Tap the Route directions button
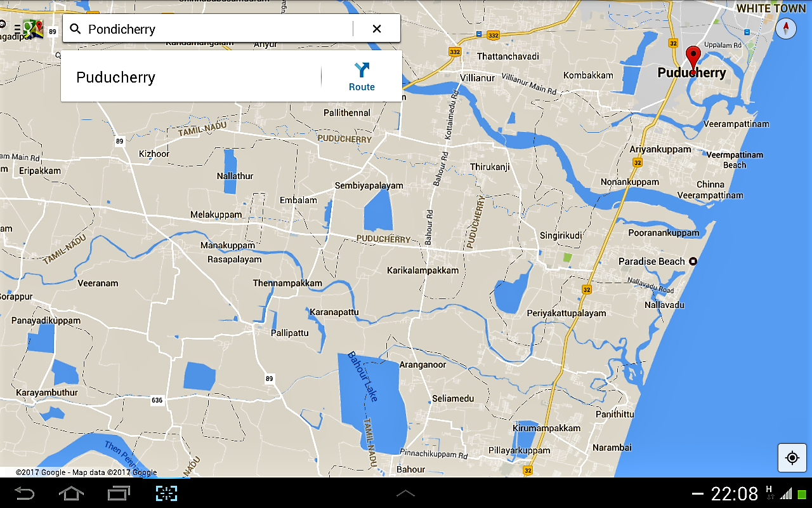The width and height of the screenshot is (812, 508). coord(362,77)
